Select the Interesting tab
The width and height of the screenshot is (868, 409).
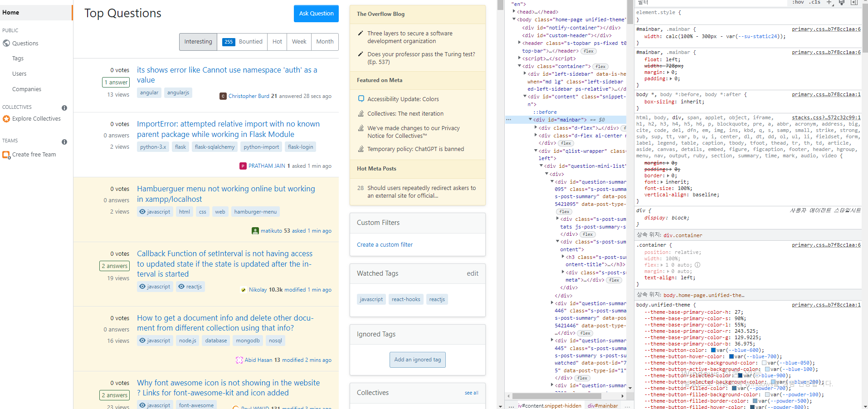(x=198, y=42)
